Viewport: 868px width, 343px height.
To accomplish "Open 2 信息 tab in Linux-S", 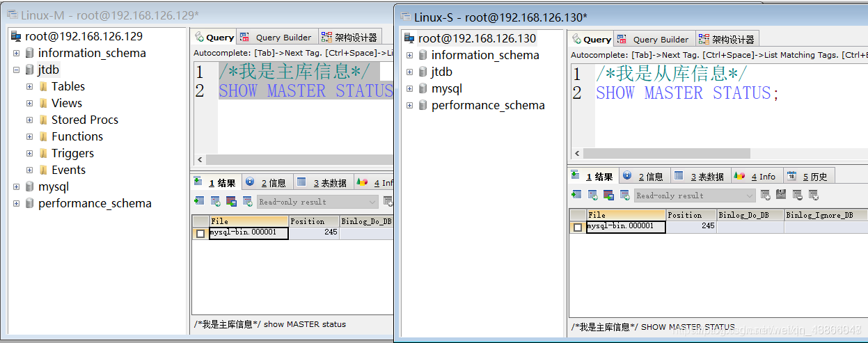I will [644, 176].
